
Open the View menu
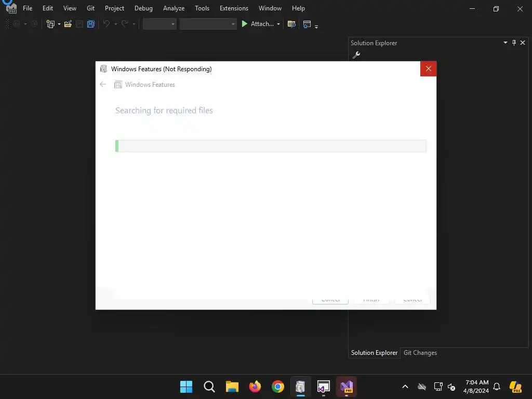(70, 8)
